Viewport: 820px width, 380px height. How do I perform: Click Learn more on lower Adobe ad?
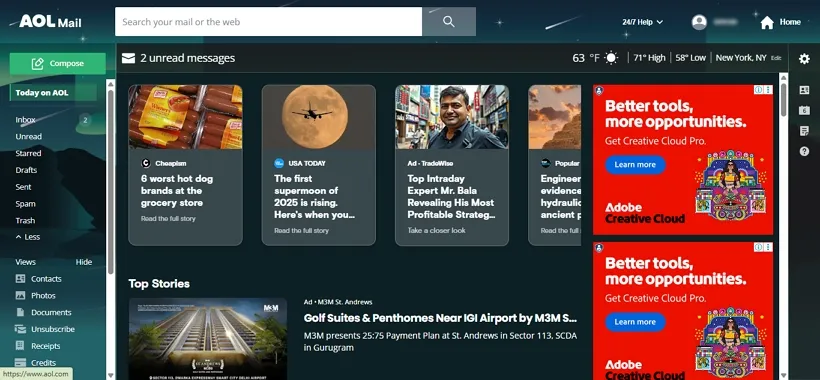pyautogui.click(x=635, y=322)
